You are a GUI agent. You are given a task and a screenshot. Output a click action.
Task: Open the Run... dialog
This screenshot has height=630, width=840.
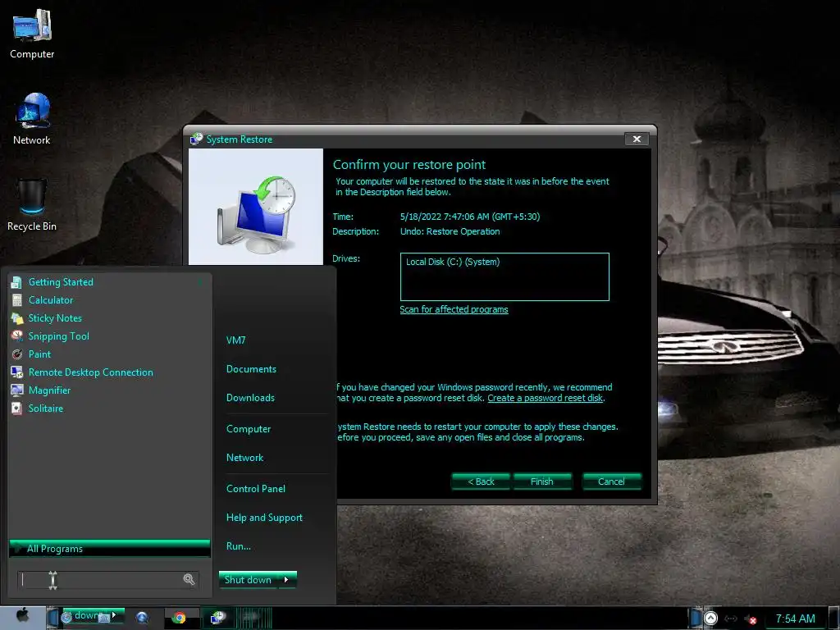239,546
